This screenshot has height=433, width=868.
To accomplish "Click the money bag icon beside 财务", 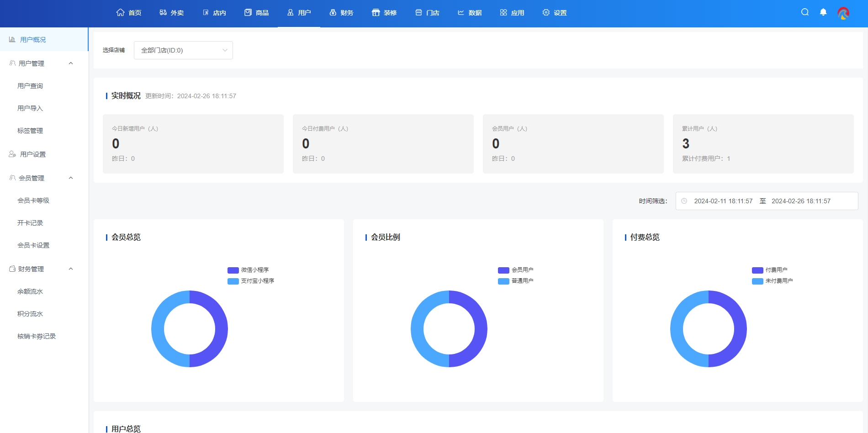I will (x=333, y=12).
